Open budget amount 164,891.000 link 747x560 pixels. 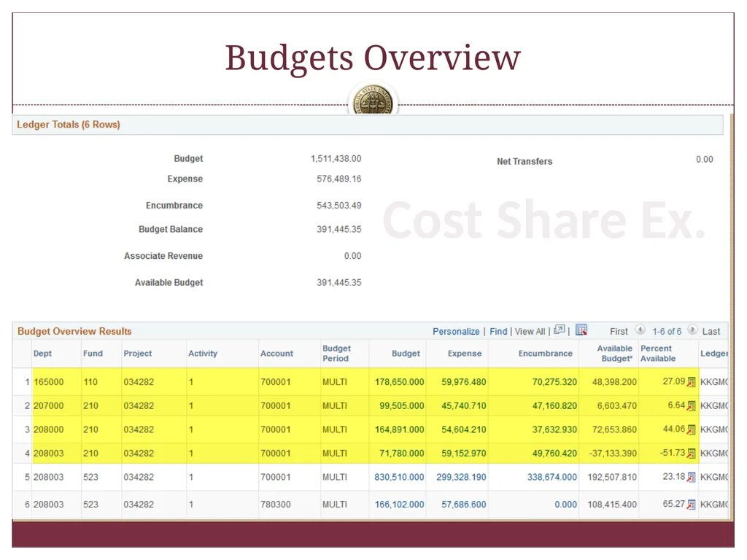(399, 429)
